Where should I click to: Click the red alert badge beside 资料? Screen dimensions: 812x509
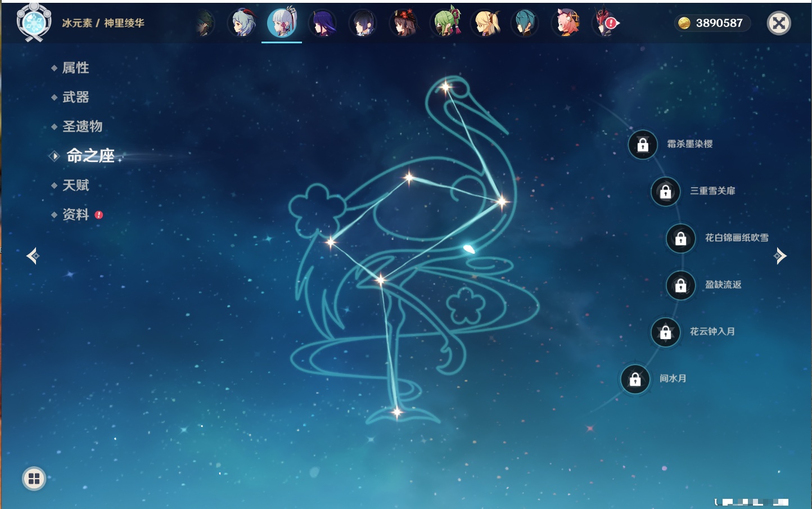click(99, 215)
